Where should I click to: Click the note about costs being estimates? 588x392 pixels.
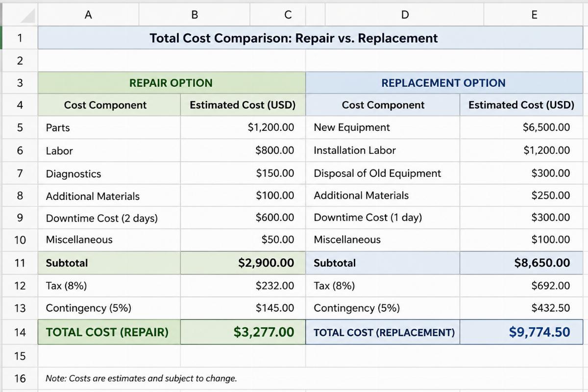(x=141, y=378)
